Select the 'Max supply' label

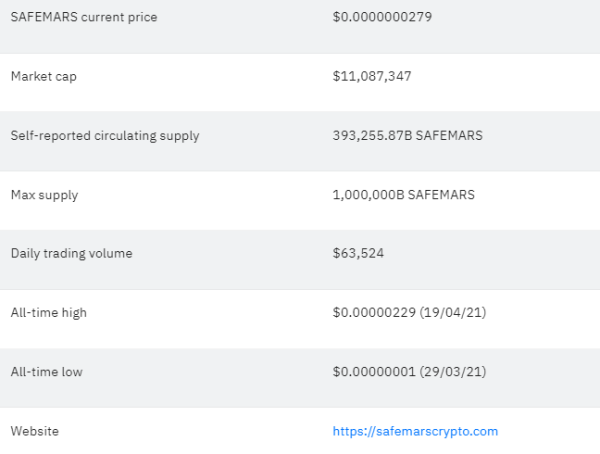44,195
